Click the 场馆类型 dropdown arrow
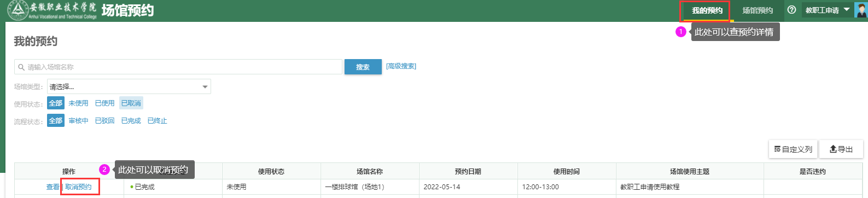The height and width of the screenshot is (198, 868). coord(205,87)
